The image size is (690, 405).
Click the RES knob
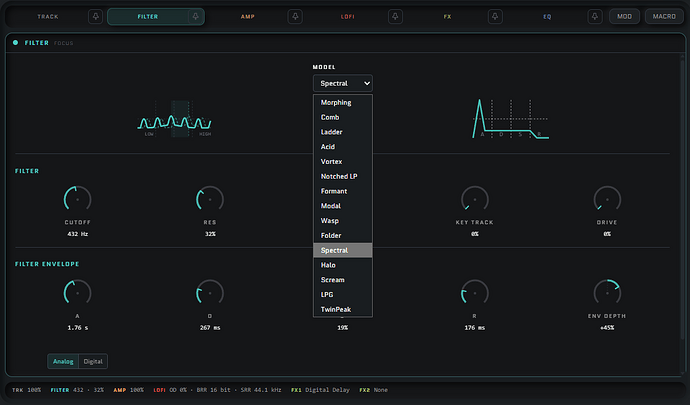pos(210,199)
